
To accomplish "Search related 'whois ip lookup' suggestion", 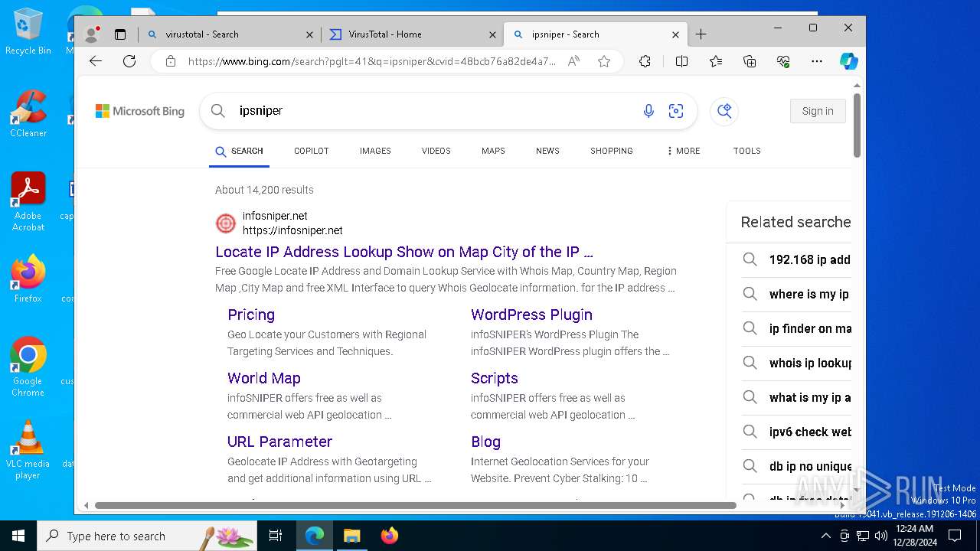I will (x=796, y=363).
